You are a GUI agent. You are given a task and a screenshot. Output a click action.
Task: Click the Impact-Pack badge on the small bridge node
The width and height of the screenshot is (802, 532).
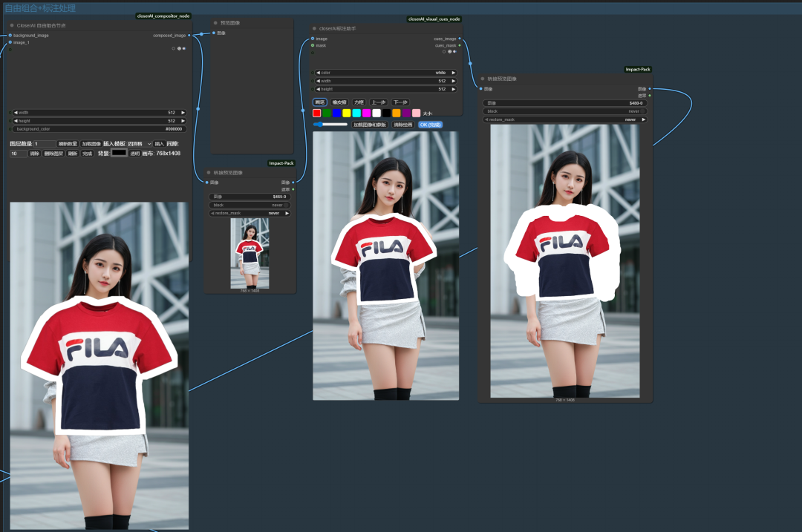pos(281,163)
